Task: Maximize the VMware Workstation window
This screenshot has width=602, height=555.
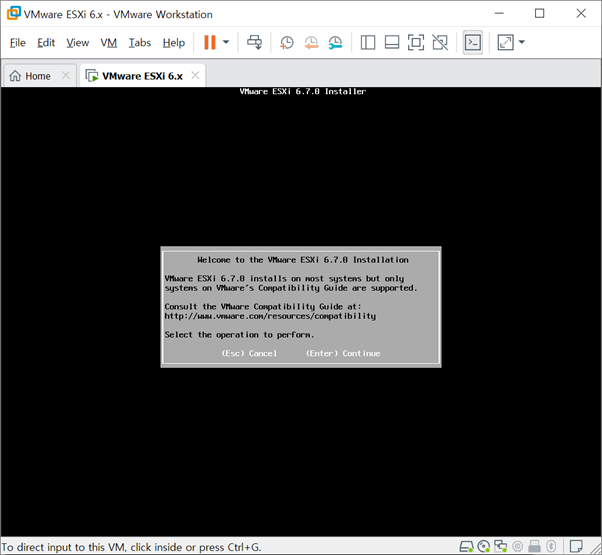Action: click(x=539, y=13)
